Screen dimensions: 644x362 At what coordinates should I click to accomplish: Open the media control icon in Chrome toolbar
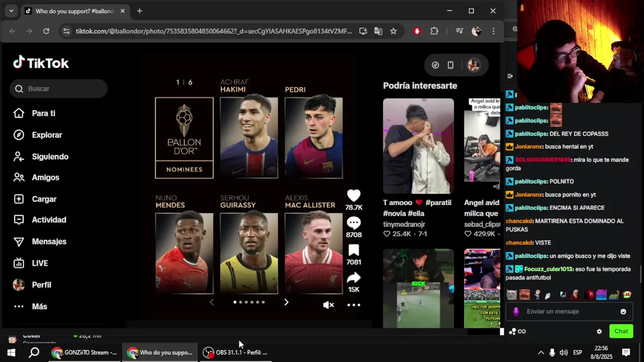point(459,31)
